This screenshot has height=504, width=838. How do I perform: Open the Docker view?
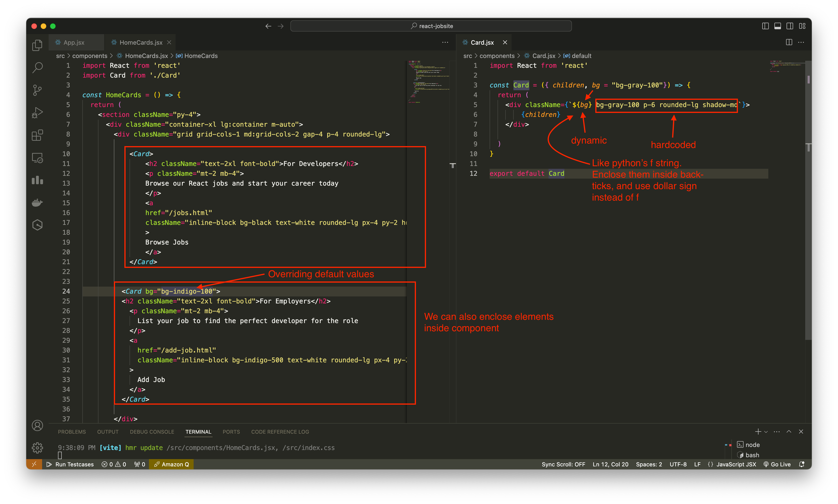[x=37, y=202]
